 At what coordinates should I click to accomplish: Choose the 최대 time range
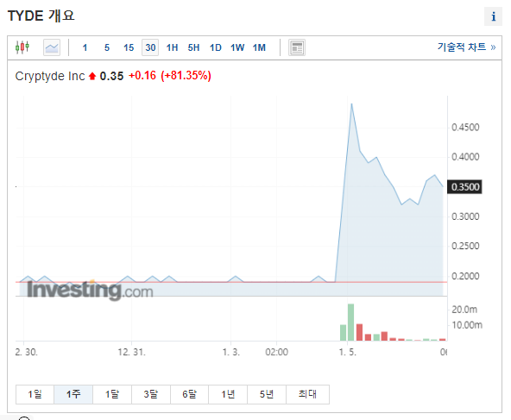307,394
